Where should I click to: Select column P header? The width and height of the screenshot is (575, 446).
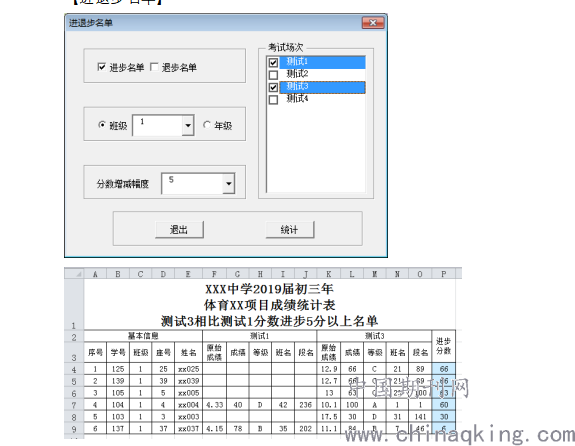click(x=444, y=274)
